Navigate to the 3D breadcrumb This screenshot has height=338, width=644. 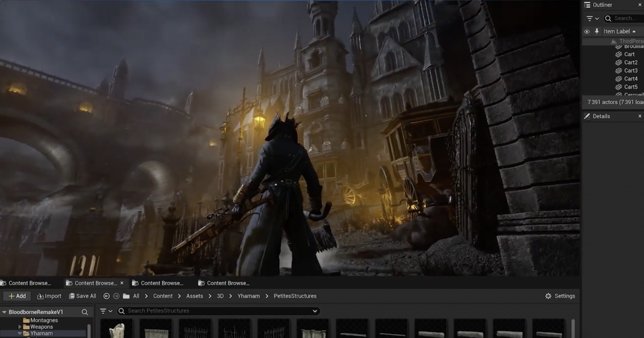(x=220, y=296)
